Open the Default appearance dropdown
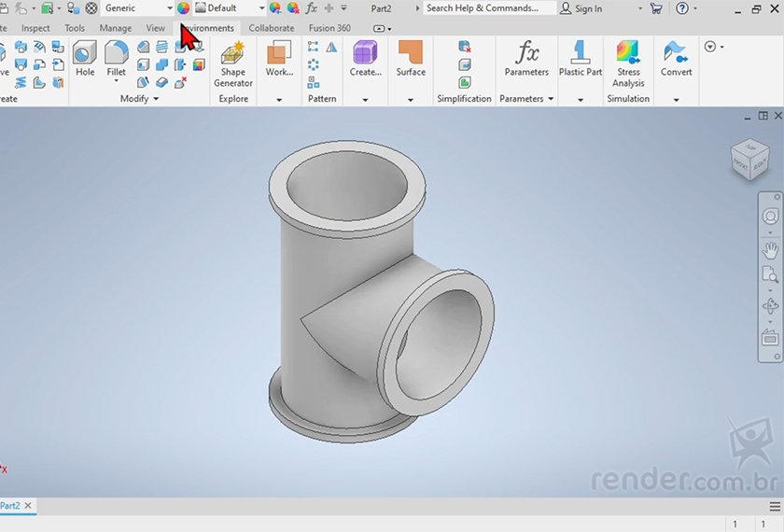784x532 pixels. point(261,8)
